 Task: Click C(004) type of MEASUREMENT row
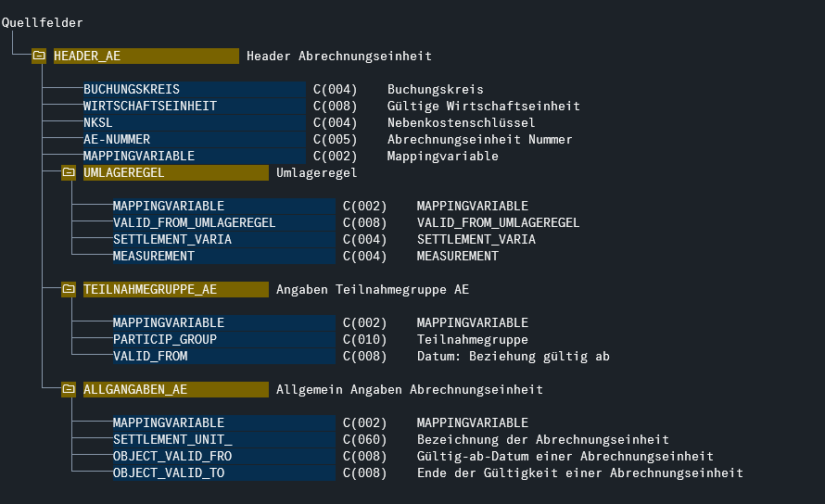pos(364,257)
